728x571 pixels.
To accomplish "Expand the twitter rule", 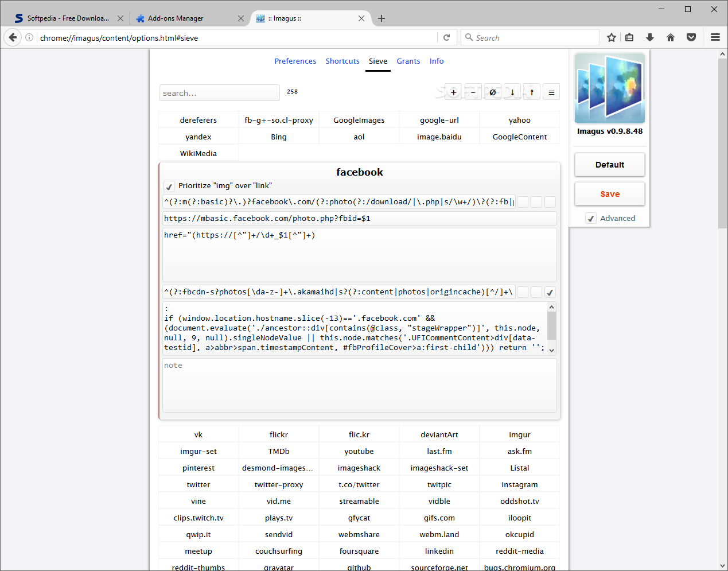I will pos(198,484).
